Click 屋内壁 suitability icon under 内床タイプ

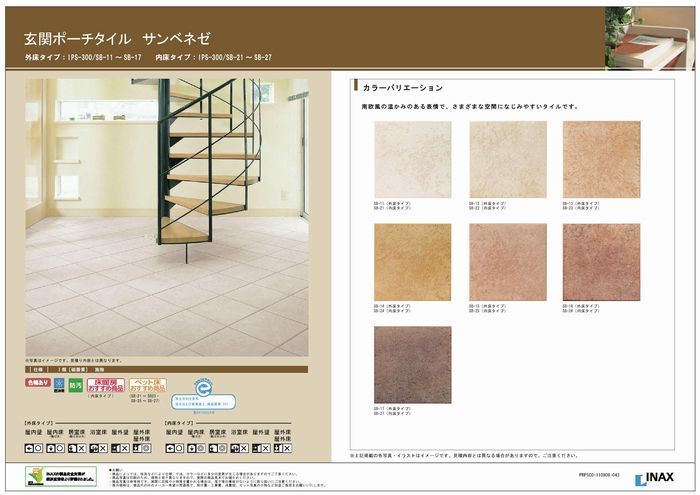coord(175,448)
